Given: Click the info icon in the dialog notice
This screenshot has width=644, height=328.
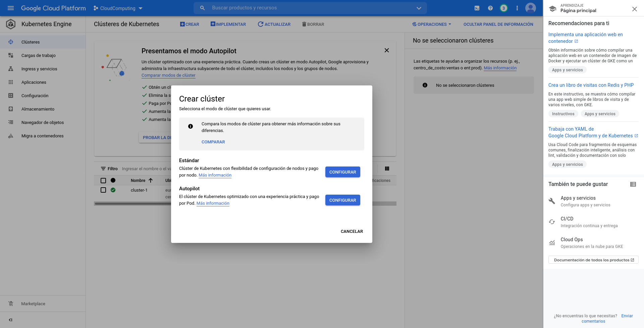Looking at the screenshot, I should click(191, 126).
